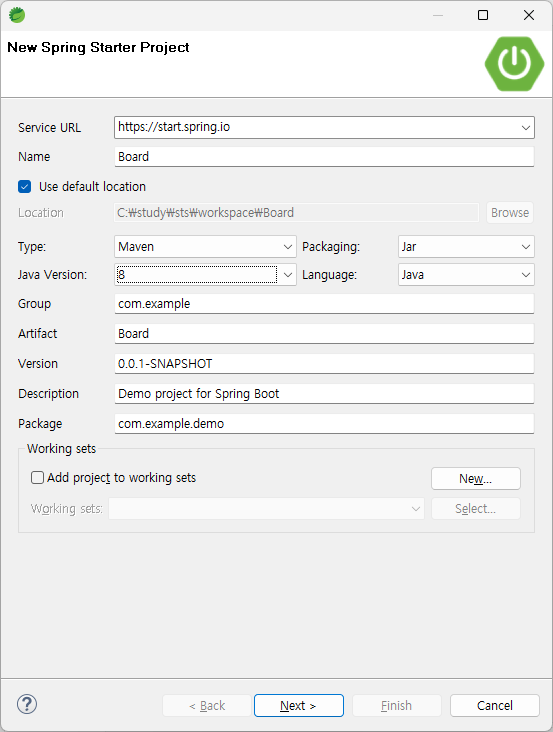
Task: Click the Select... working sets button
Action: click(x=476, y=508)
